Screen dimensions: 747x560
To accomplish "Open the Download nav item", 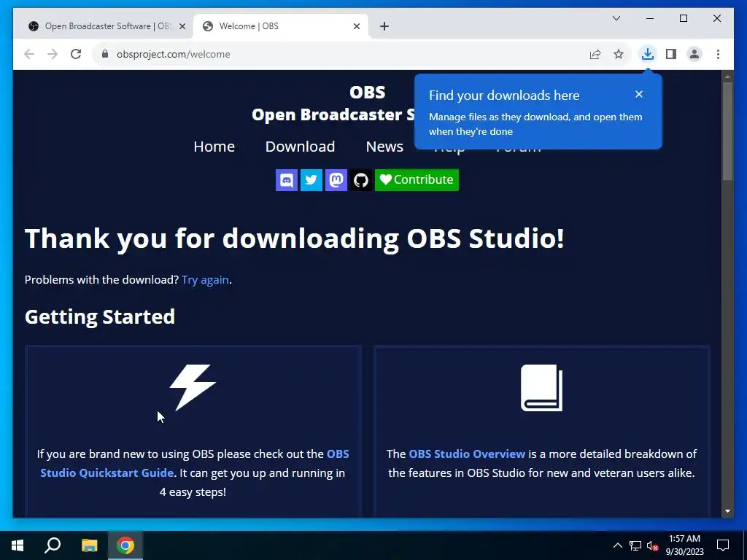I will coord(300,147).
